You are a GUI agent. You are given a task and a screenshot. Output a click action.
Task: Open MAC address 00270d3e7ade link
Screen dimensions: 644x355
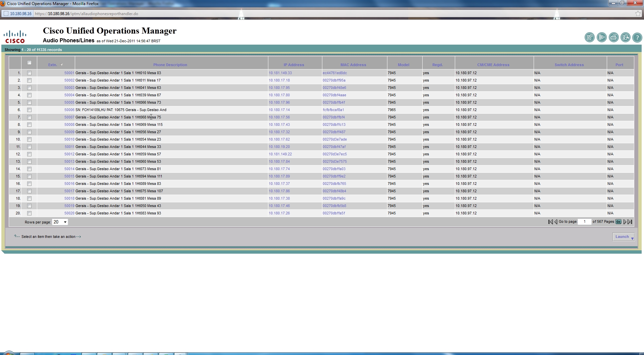(x=335, y=139)
